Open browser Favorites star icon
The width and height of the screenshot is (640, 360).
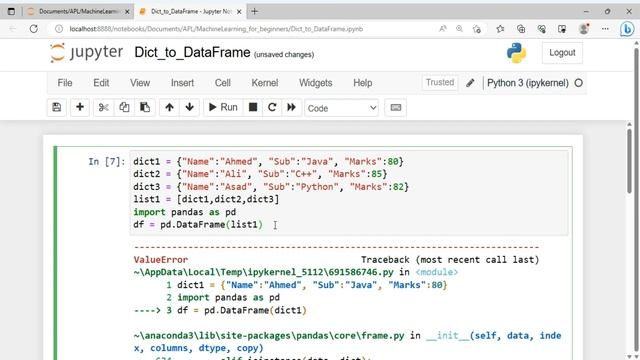point(500,29)
